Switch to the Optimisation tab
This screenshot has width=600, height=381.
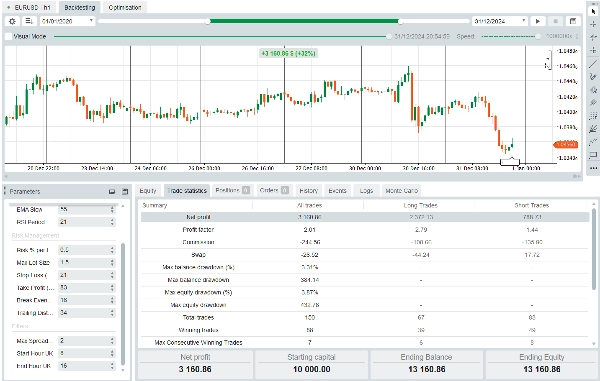pos(125,7)
